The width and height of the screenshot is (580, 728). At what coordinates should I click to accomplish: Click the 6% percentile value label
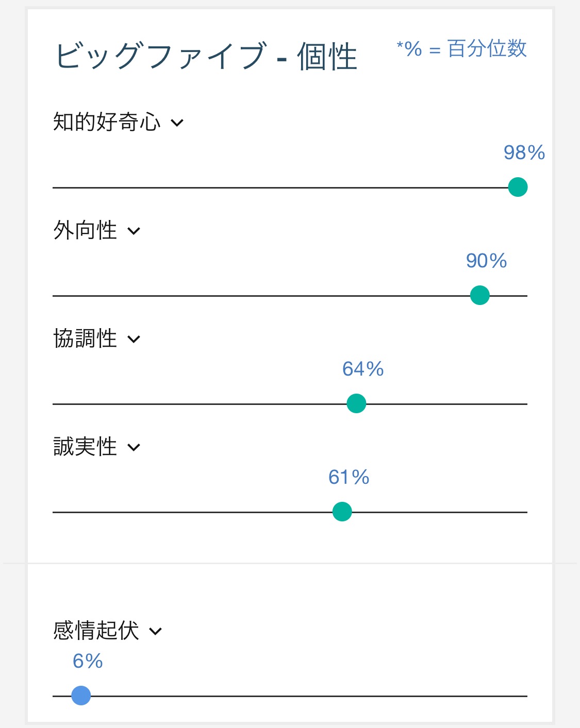(x=88, y=661)
